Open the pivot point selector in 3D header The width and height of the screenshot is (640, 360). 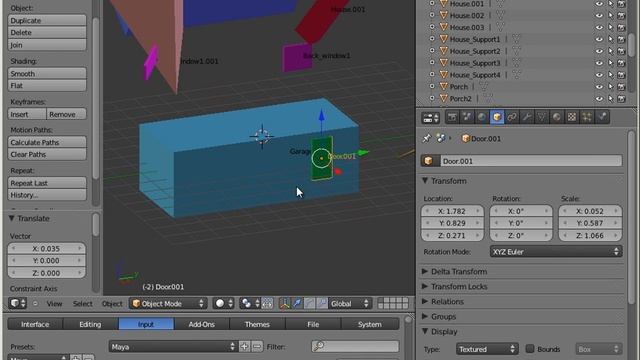[x=249, y=303]
